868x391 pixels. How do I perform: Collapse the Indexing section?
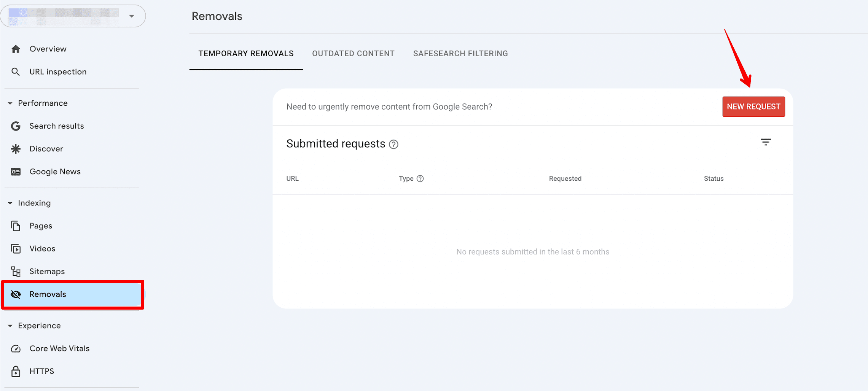10,203
